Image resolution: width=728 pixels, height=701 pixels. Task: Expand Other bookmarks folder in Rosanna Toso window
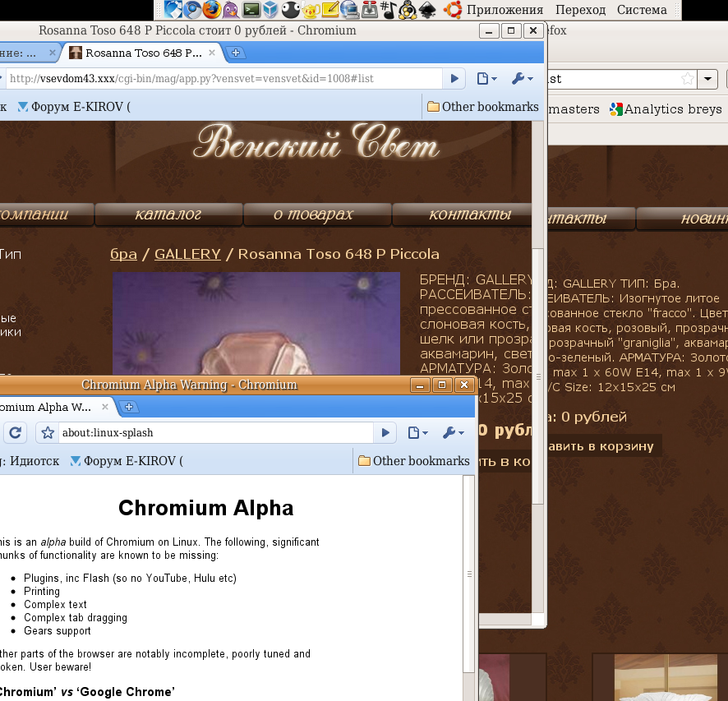[x=482, y=107]
